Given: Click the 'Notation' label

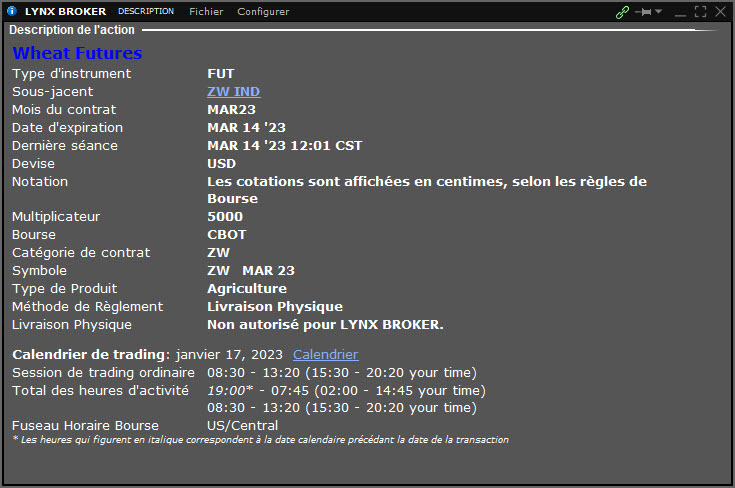Looking at the screenshot, I should [x=40, y=181].
